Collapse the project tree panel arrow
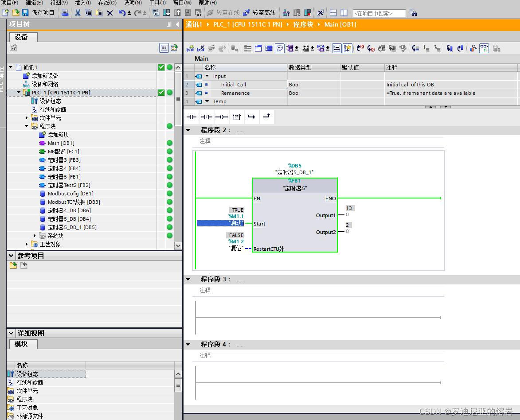Viewport: 520px width, 420px height. click(177, 24)
